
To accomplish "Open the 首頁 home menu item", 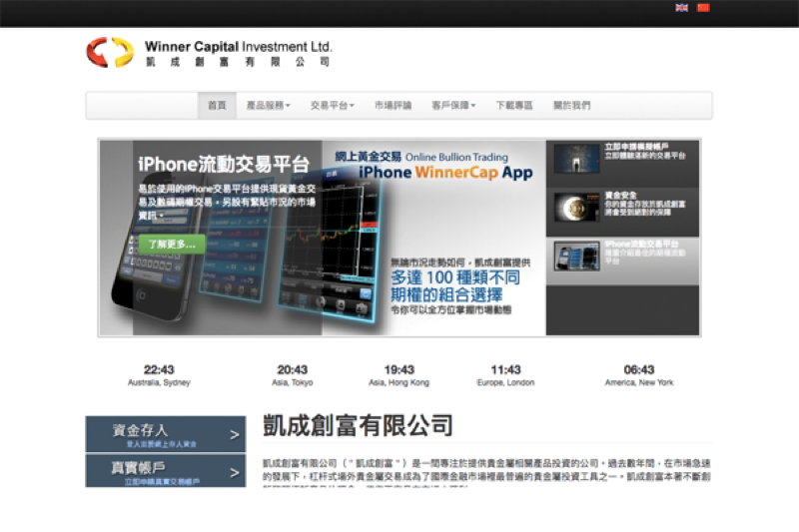I will point(217,106).
